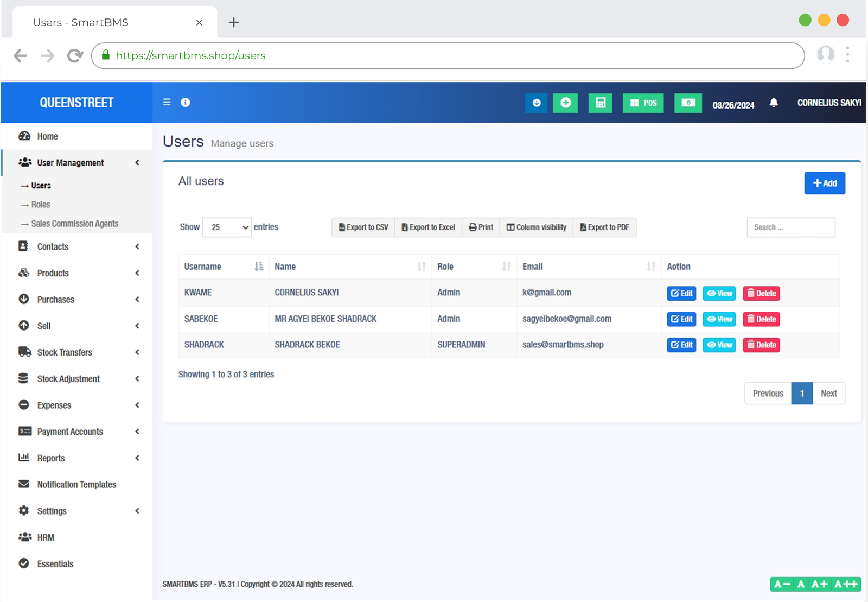The height and width of the screenshot is (602, 868).
Task: Click the green plus circle icon
Action: click(565, 103)
